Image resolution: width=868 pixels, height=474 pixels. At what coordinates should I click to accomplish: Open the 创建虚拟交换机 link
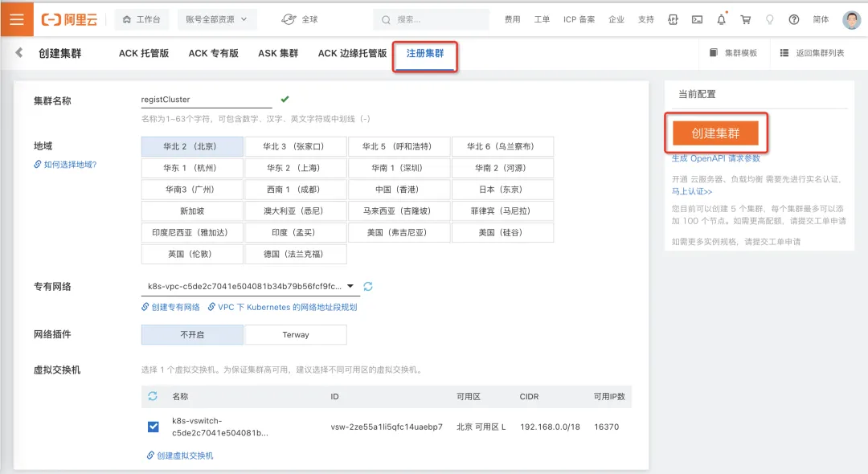coord(180,456)
